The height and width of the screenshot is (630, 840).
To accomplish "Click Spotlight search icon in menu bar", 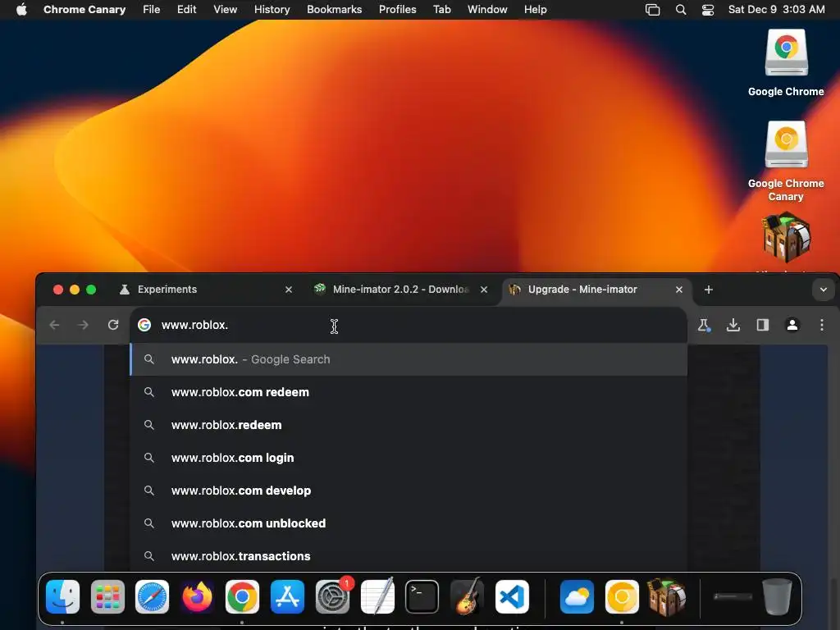I will [x=680, y=10].
